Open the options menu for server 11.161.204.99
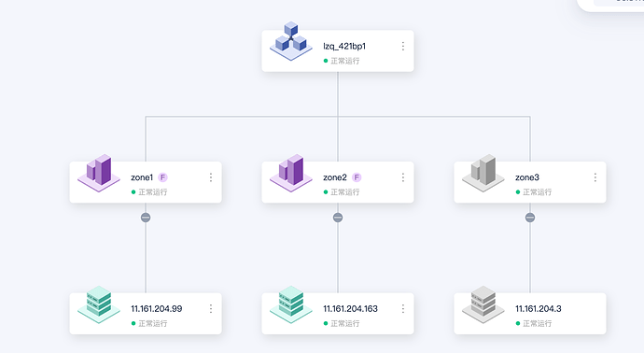The image size is (644, 353). pos(211,308)
